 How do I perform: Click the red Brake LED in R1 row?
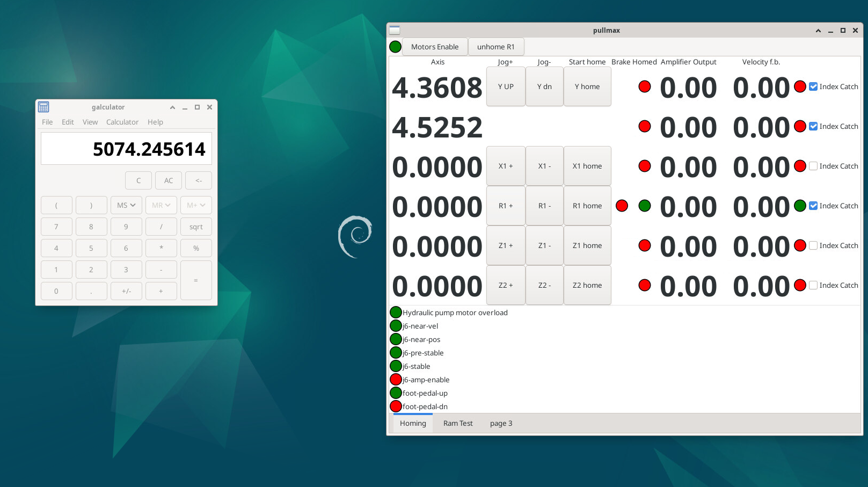pyautogui.click(x=622, y=206)
